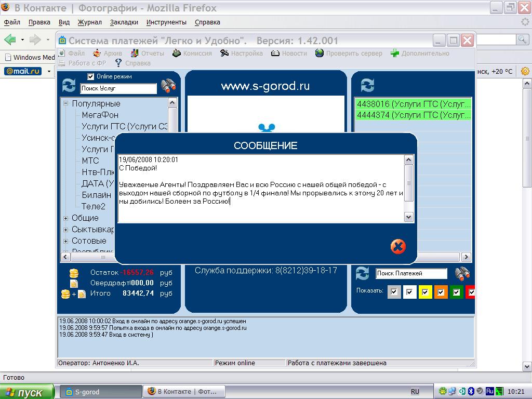
Task: Open Firefox Закладки menu
Action: coord(124,22)
